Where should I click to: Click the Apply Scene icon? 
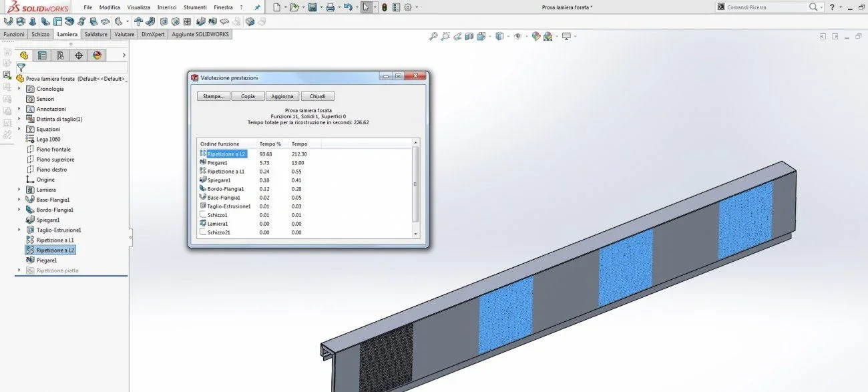(548, 36)
